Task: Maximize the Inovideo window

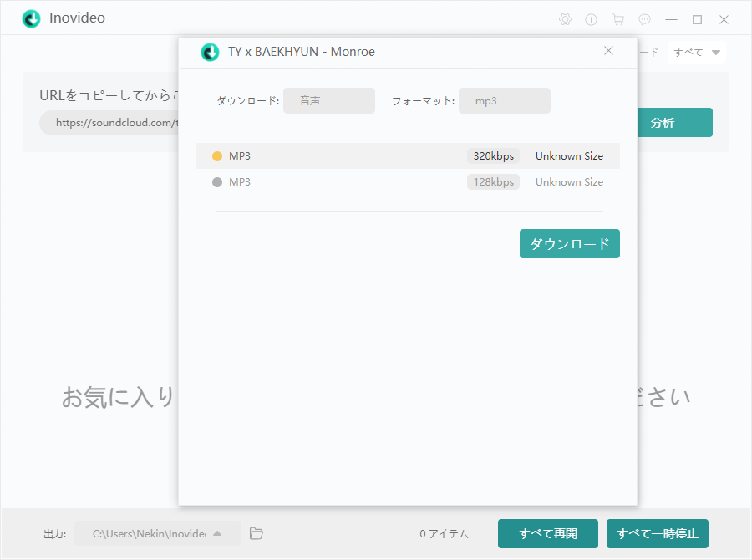Action: (x=698, y=20)
